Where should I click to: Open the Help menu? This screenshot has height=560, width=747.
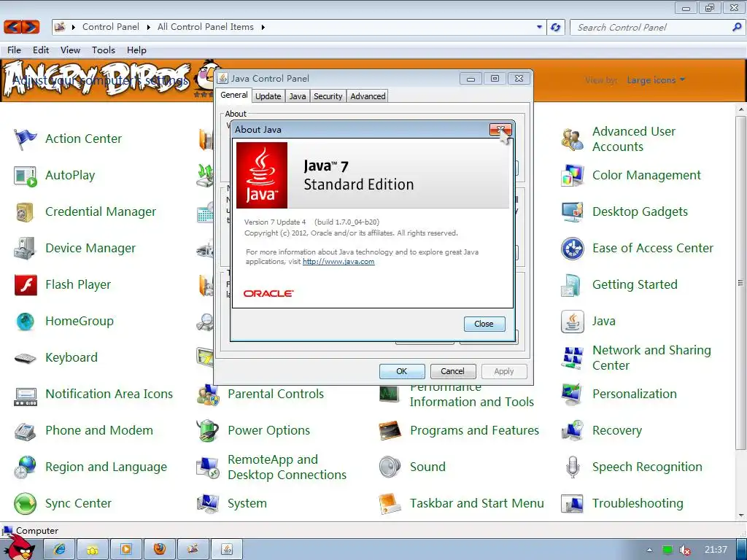pos(136,50)
